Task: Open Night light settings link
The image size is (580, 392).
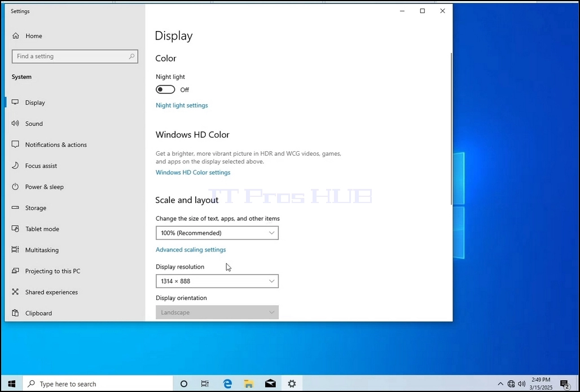Action: click(182, 105)
